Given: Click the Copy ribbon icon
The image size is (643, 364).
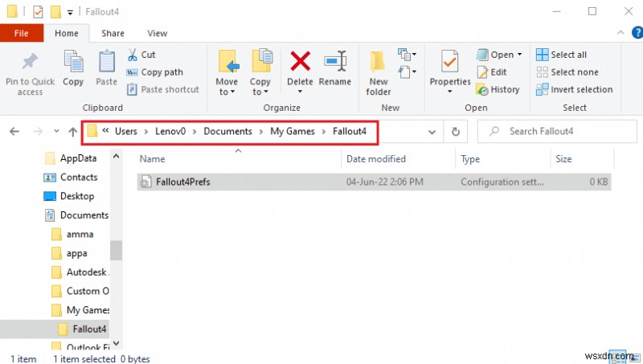Looking at the screenshot, I should click(x=73, y=62).
